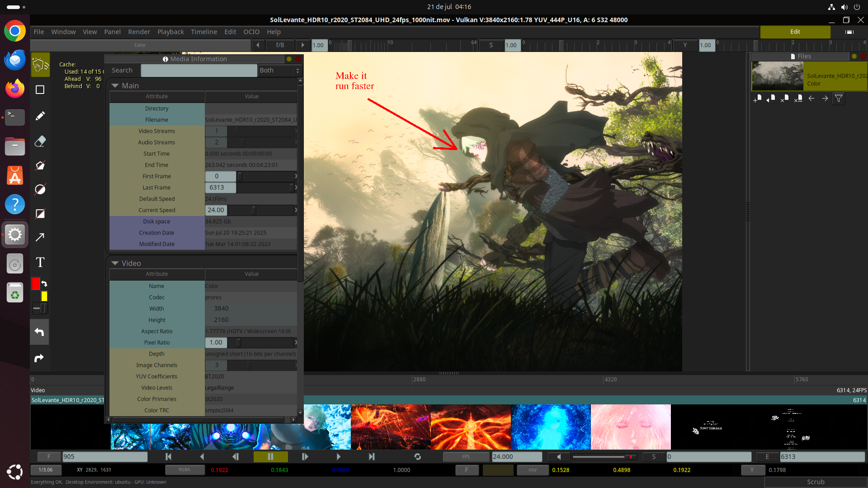Viewport: 868px width, 488px height.
Task: Collapse the Main section triangle
Action: (x=115, y=85)
